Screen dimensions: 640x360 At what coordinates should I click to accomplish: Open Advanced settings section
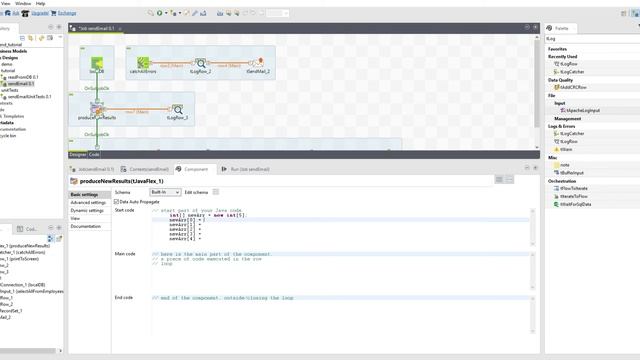(88, 202)
